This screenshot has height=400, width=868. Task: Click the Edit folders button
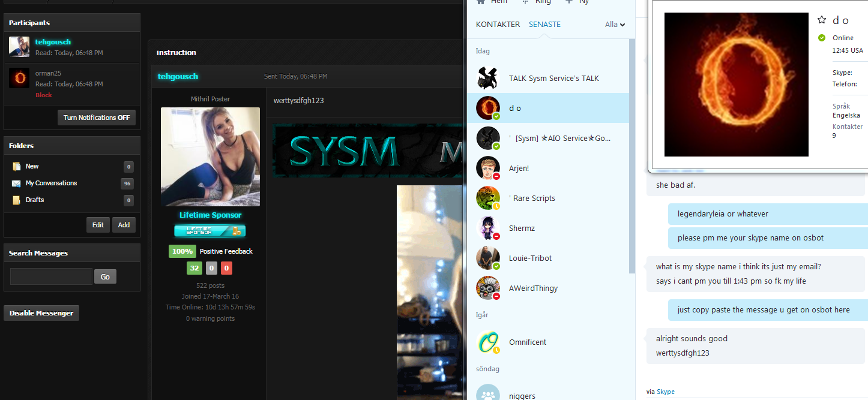pyautogui.click(x=98, y=225)
